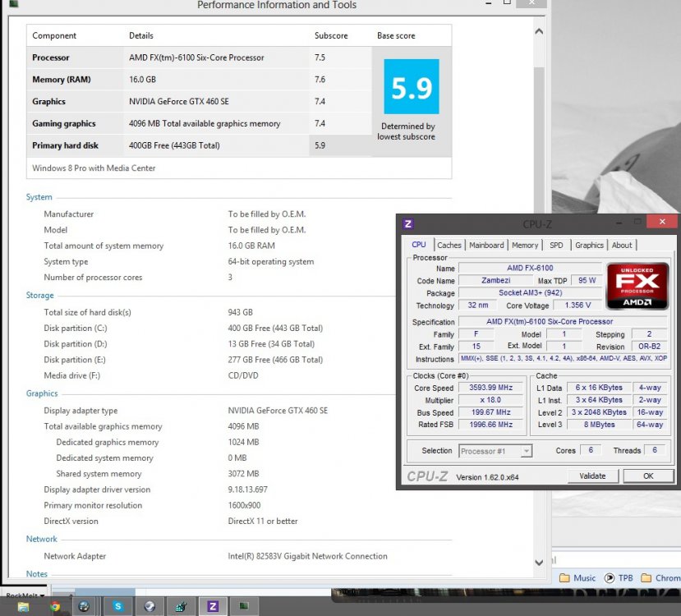
Task: Click the 9.18.13.697 driver version value
Action: pyautogui.click(x=247, y=490)
